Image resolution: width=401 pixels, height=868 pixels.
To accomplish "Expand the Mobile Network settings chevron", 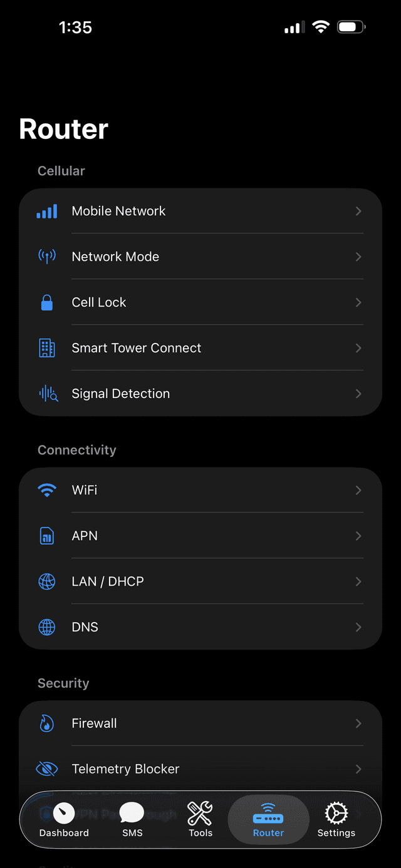I will coord(358,211).
